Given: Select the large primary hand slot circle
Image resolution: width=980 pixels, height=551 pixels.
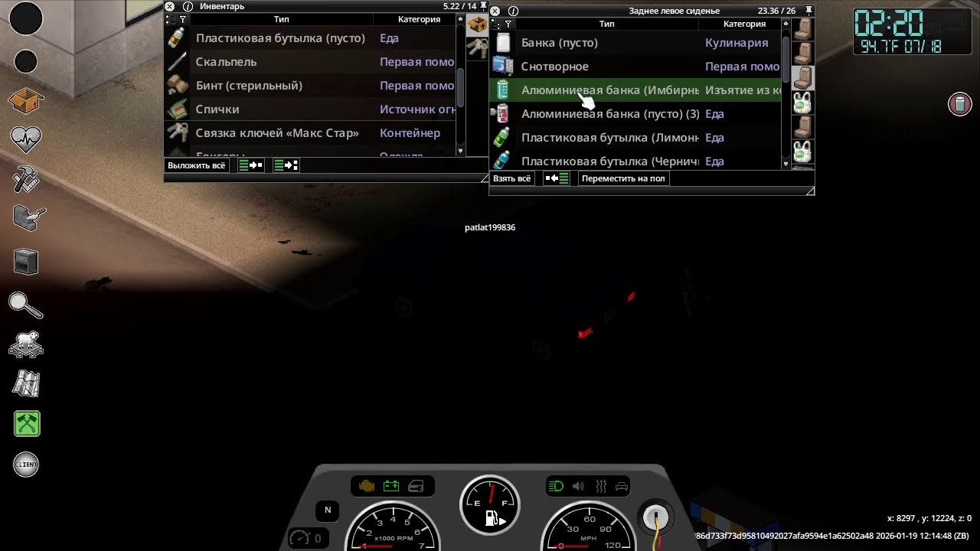Looking at the screenshot, I should [25, 18].
